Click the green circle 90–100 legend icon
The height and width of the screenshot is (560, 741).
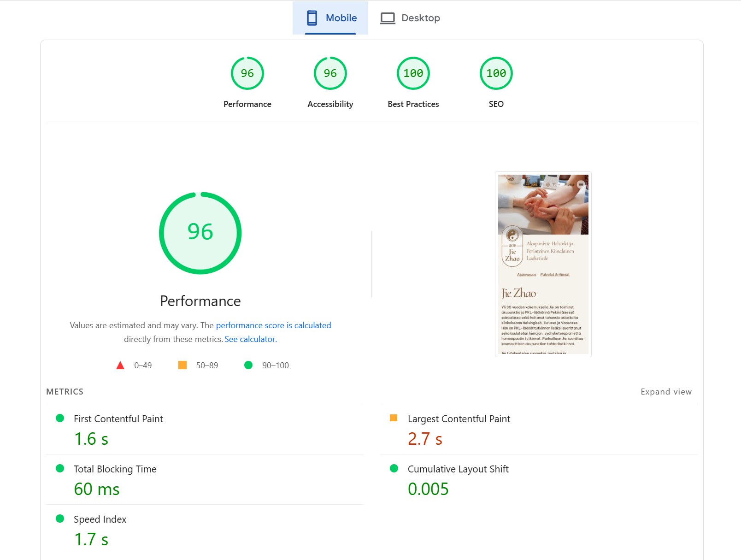point(248,365)
